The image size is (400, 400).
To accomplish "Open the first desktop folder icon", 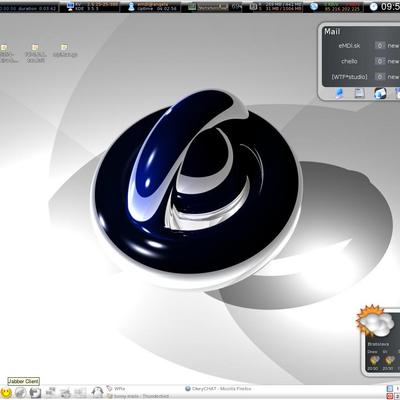I will click(4, 47).
